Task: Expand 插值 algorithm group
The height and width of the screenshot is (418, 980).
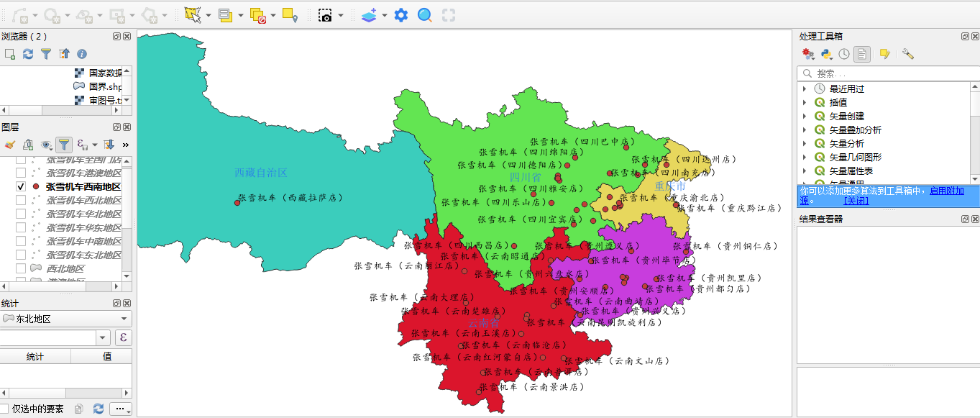Action: [x=805, y=102]
